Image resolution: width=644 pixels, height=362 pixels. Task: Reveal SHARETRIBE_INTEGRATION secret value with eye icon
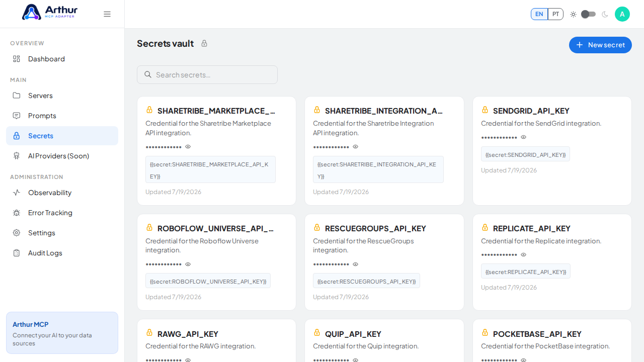tap(356, 147)
